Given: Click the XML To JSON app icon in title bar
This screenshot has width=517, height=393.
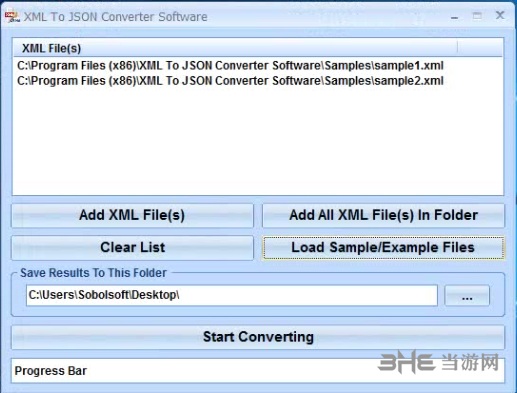Looking at the screenshot, I should (x=12, y=16).
